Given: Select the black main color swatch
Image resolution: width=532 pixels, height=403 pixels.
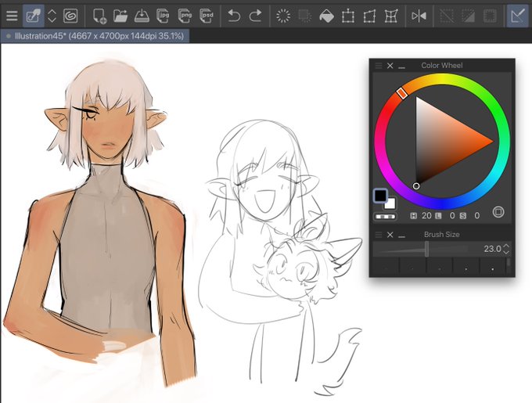Looking at the screenshot, I should [380, 196].
